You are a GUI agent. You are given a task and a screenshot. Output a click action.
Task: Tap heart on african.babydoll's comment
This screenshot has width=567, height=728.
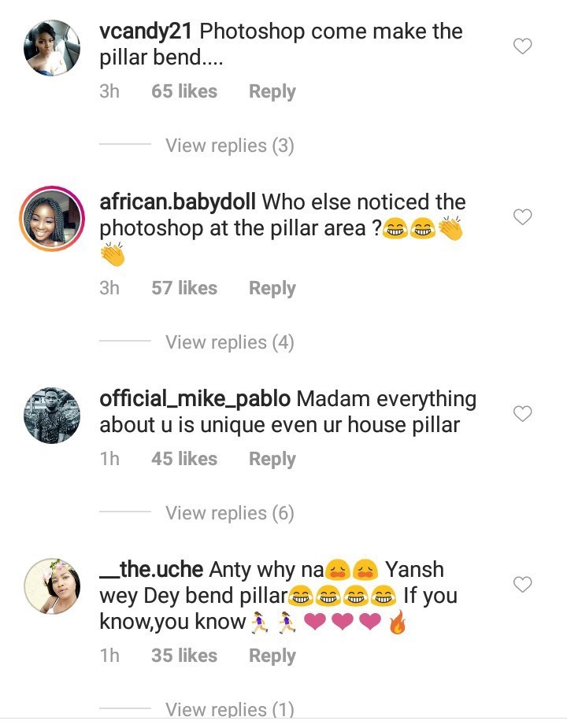click(x=523, y=216)
